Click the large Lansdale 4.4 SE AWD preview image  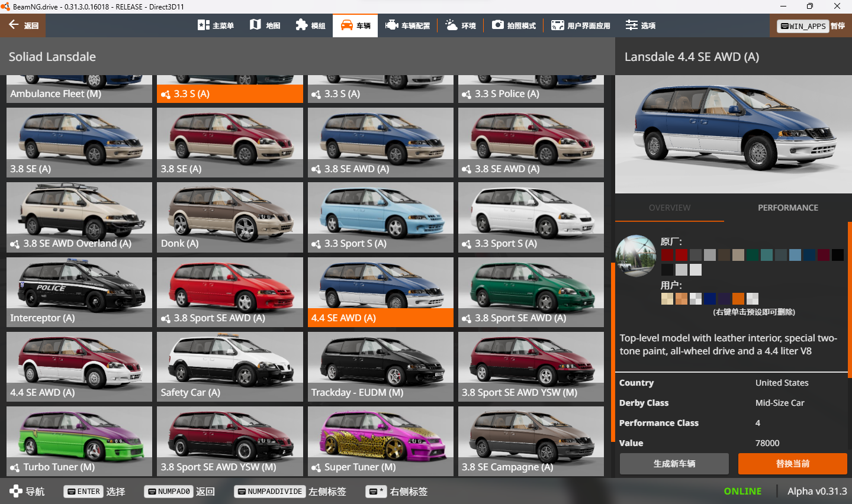[x=734, y=134]
